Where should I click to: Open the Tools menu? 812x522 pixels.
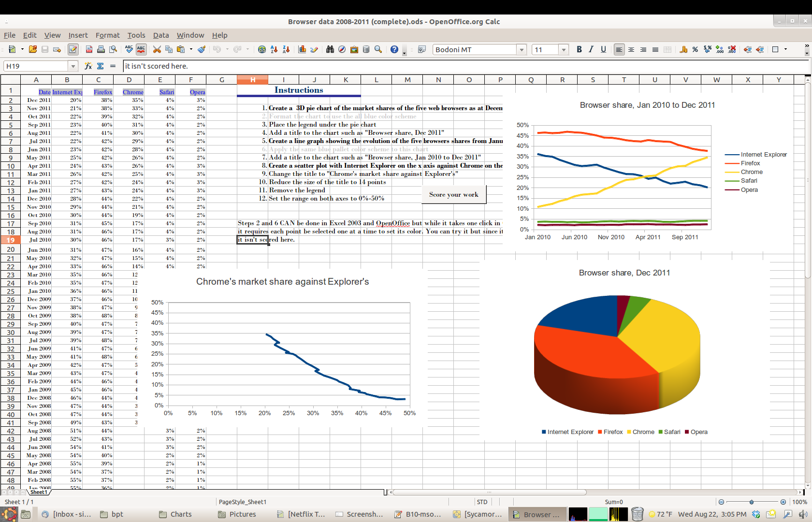[x=136, y=35]
